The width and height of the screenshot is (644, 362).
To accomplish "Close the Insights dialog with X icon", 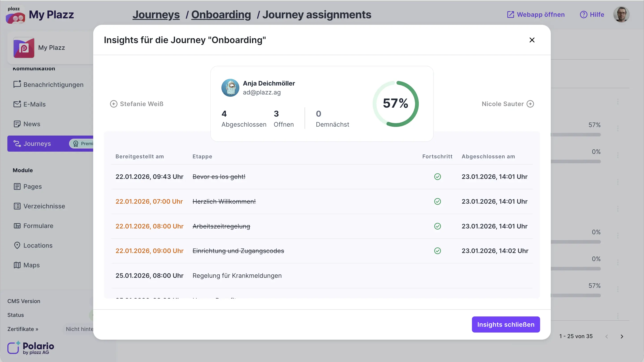I will pyautogui.click(x=532, y=40).
